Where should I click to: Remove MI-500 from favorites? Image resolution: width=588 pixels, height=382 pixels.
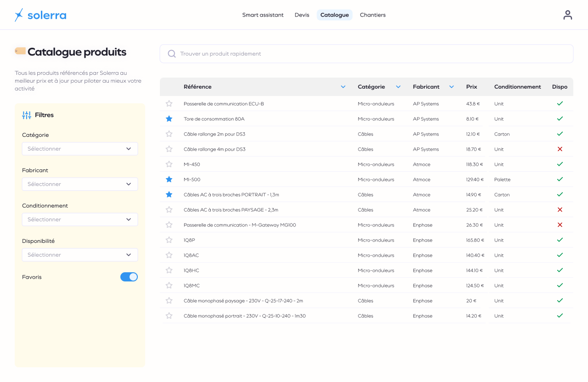169,180
